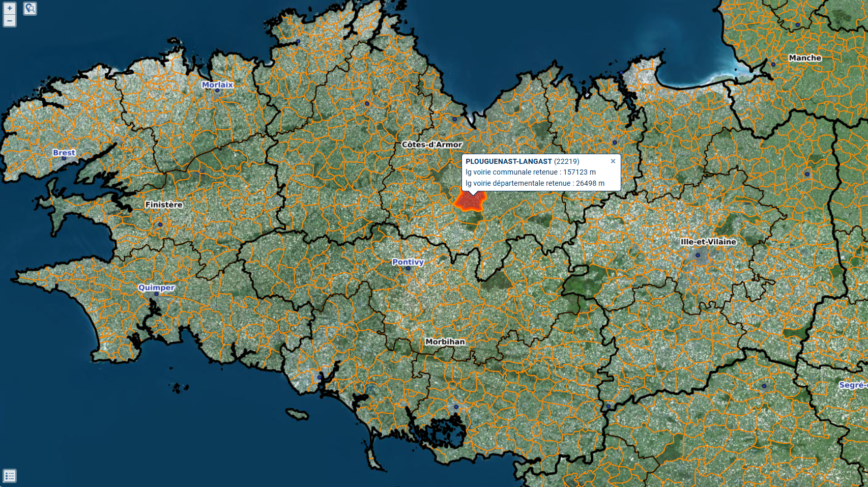Zoom out of the map

click(x=10, y=21)
